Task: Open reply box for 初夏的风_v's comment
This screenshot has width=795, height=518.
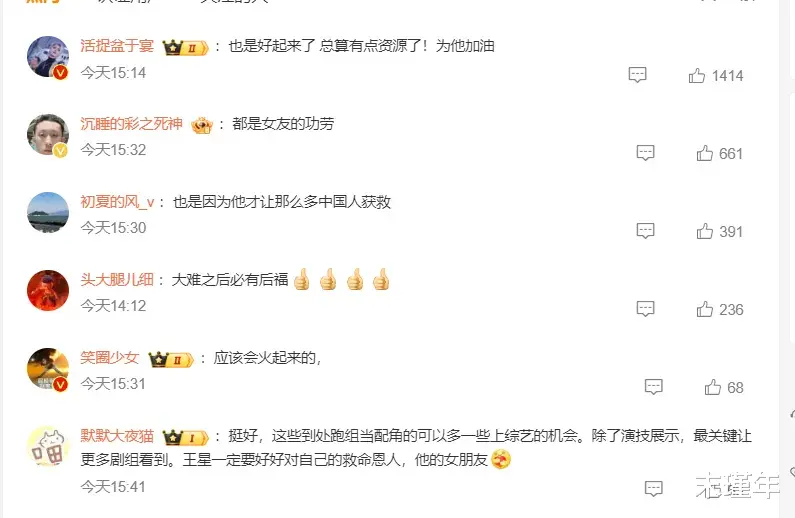Action: click(645, 231)
